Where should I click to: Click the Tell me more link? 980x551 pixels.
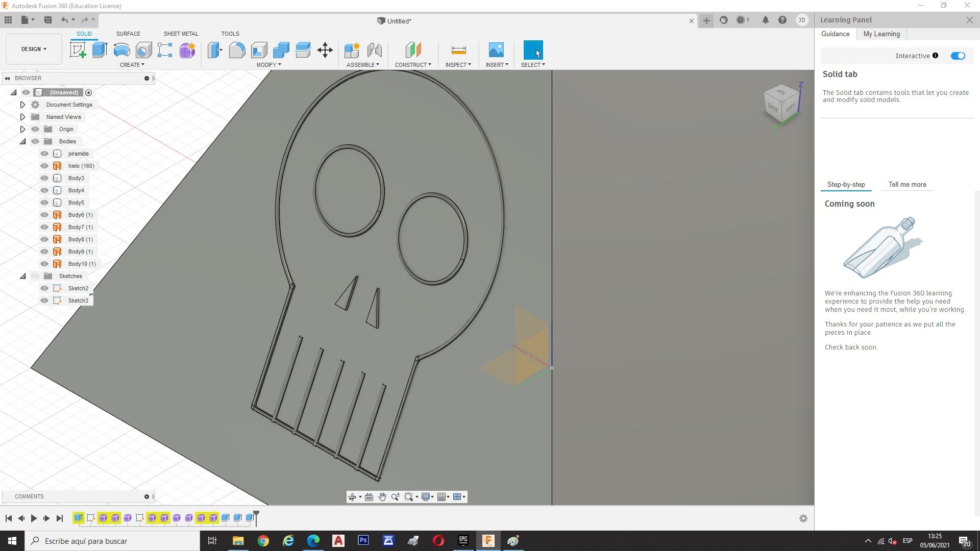click(907, 185)
